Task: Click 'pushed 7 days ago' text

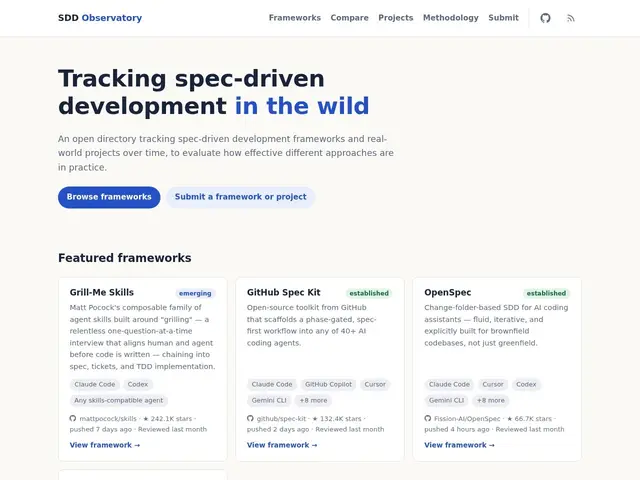Action: tap(100, 429)
